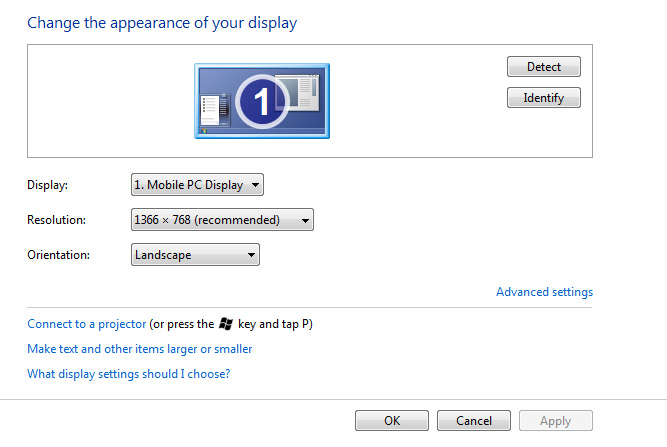Open Make text and other items larger link
The width and height of the screenshot is (667, 447).
point(139,349)
